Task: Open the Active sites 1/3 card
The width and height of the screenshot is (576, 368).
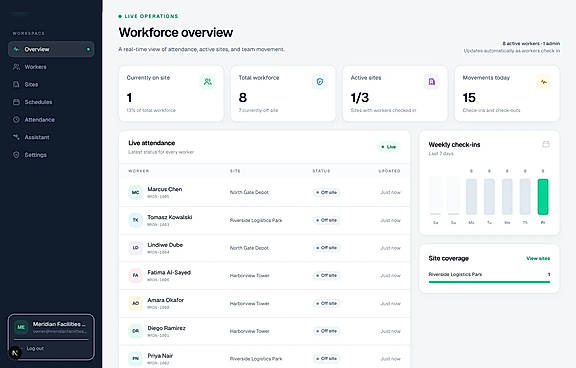Action: (395, 94)
